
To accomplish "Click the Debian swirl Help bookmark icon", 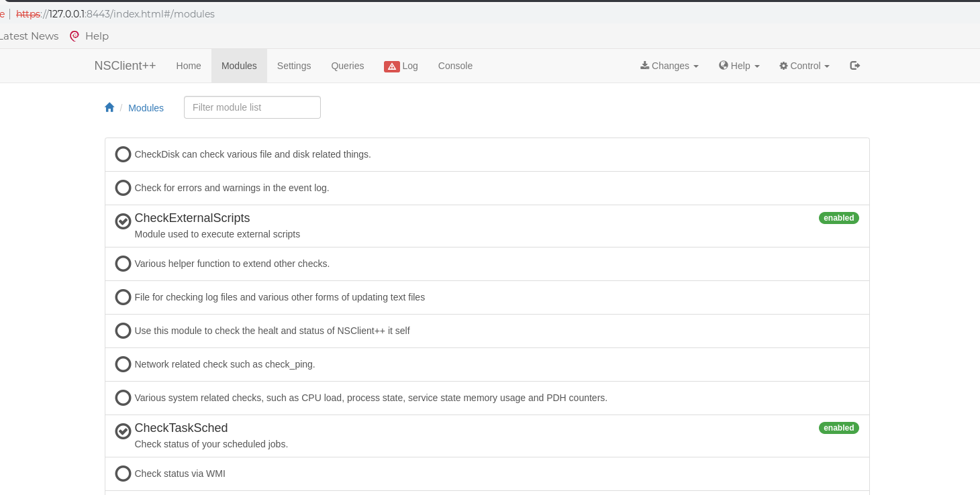I will click(x=75, y=36).
